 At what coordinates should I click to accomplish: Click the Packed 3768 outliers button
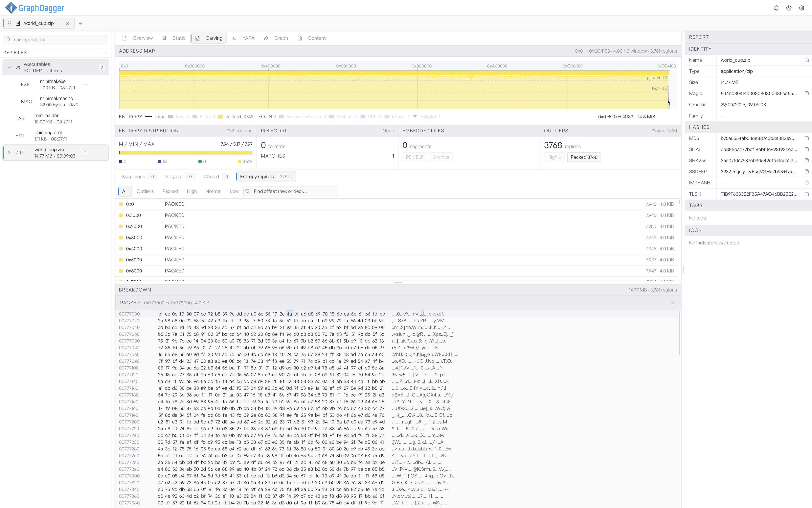pyautogui.click(x=584, y=157)
